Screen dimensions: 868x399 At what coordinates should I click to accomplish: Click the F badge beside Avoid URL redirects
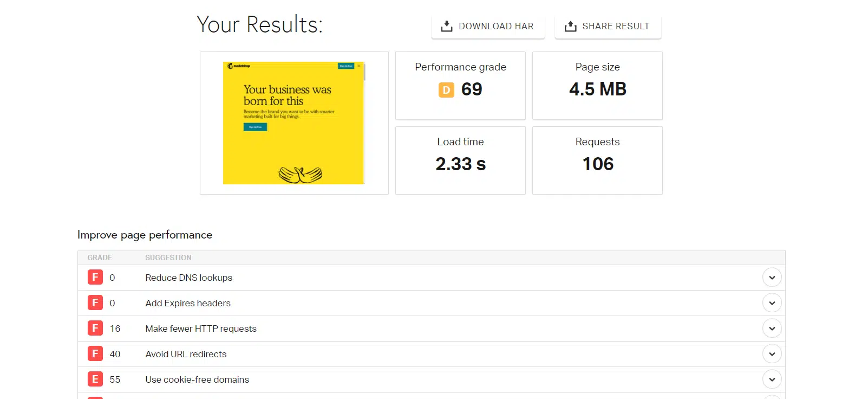pyautogui.click(x=95, y=354)
